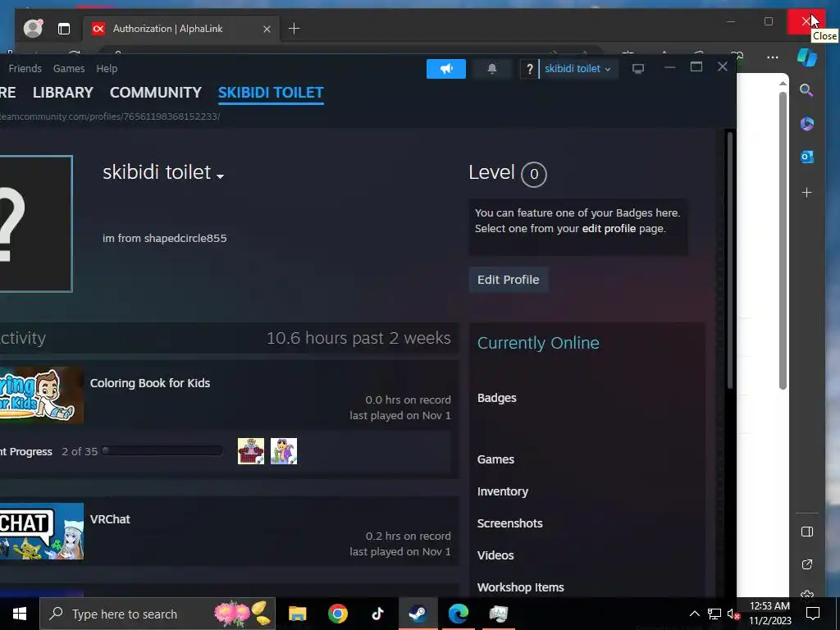This screenshot has width=840, height=630.
Task: Click the Steam profile page scrollbar
Action: 729,260
